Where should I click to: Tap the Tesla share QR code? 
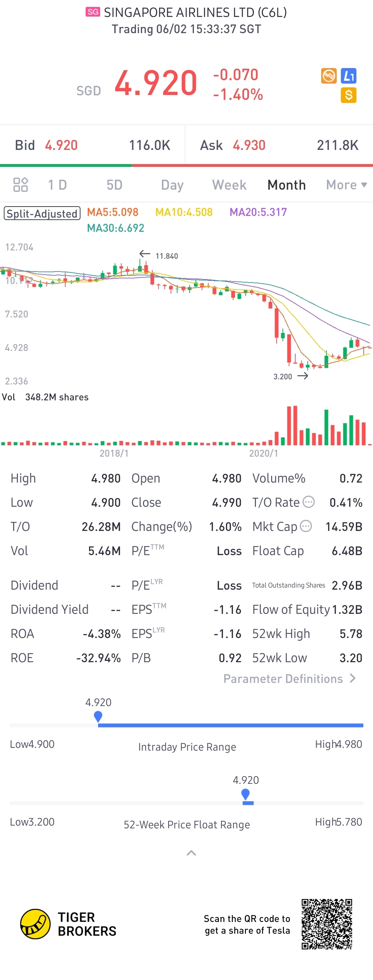pyautogui.click(x=327, y=924)
